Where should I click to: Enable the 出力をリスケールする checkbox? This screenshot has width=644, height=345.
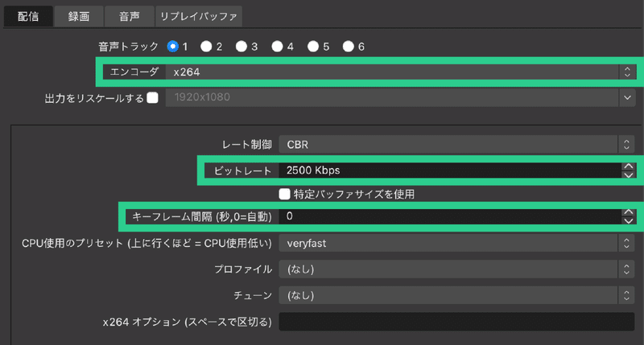click(152, 97)
